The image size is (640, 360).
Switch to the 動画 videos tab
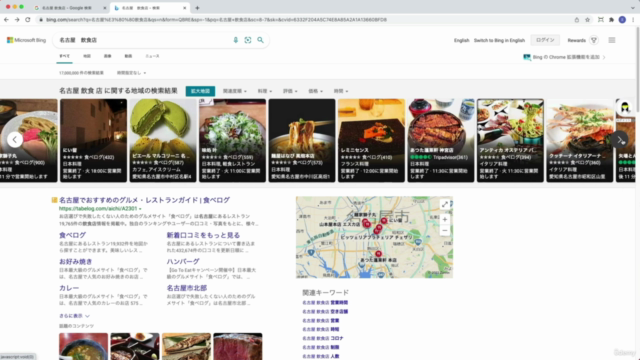[x=128, y=56]
